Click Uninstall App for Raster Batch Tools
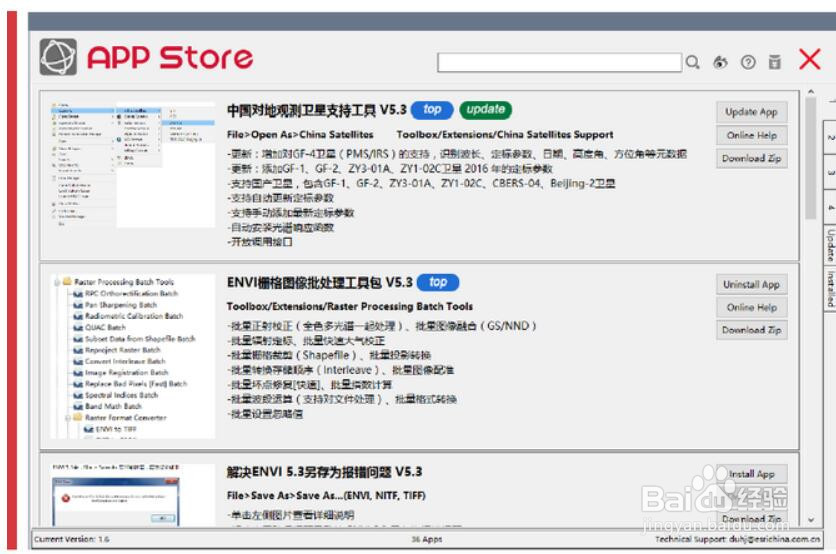 click(x=751, y=285)
